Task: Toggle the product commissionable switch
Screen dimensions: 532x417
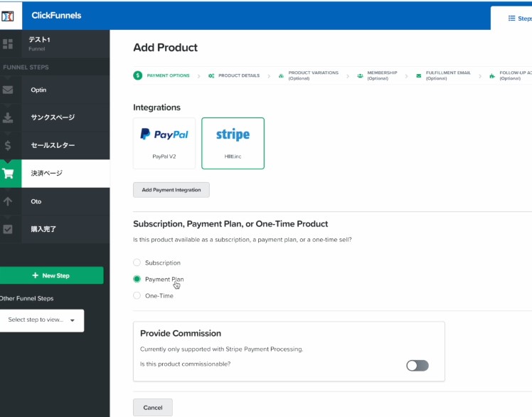Action: (417, 366)
